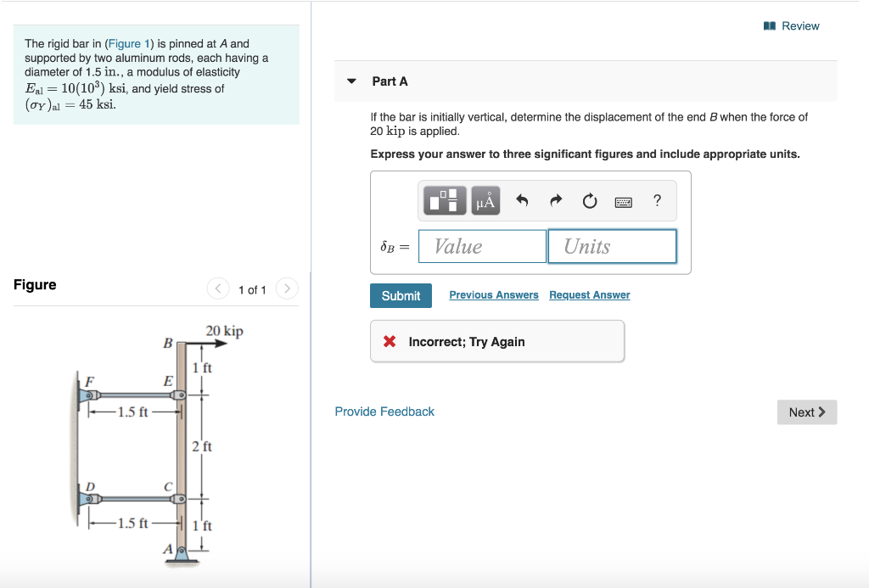Proceed using the Next button
Image resolution: width=869 pixels, height=588 pixels.
point(806,412)
